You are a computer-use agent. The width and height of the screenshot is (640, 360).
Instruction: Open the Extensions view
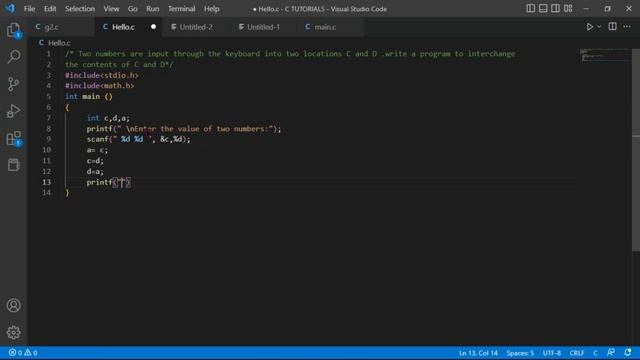[13, 138]
